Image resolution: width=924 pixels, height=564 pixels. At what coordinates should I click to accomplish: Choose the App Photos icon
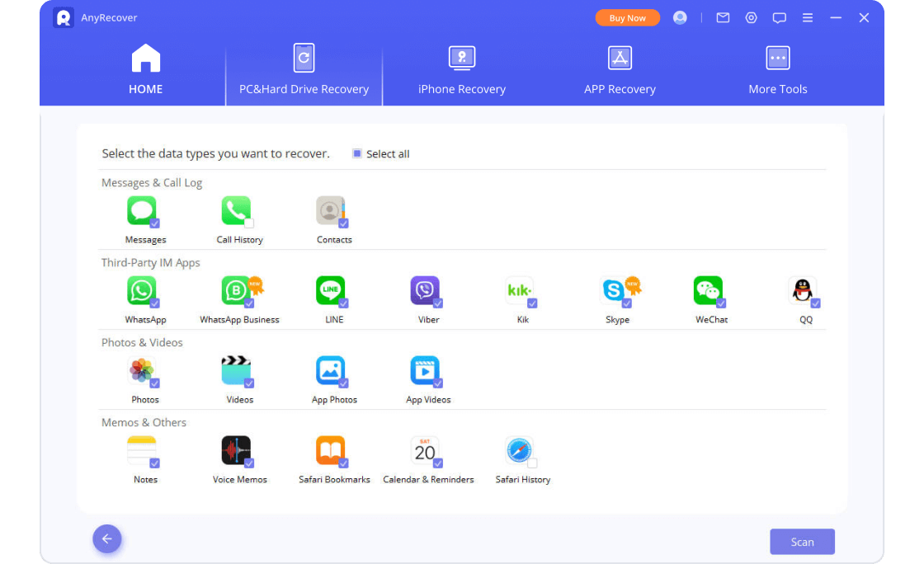point(330,370)
